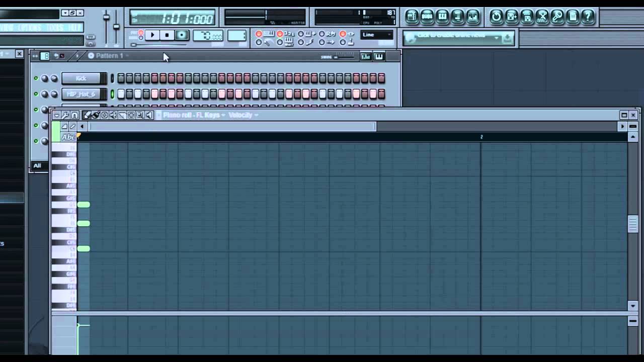Click the save new version icon
Screen dimensions: 644x362
(x=512, y=17)
